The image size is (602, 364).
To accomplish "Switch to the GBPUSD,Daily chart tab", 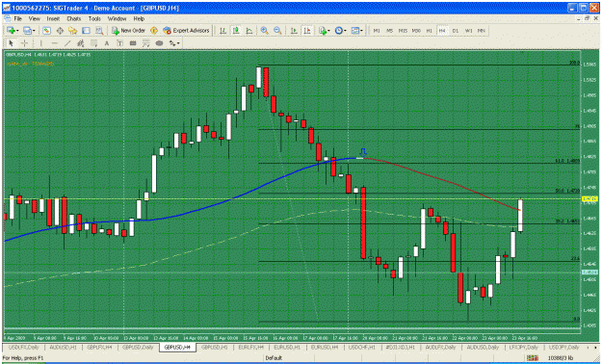I will [x=138, y=347].
